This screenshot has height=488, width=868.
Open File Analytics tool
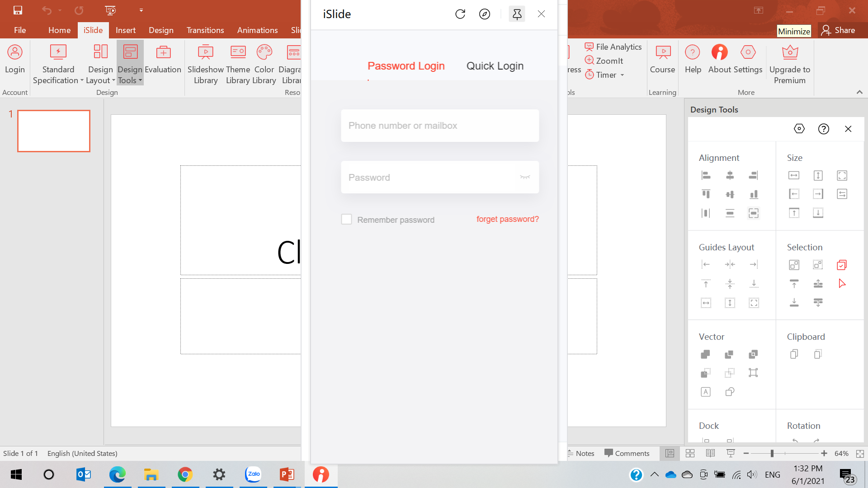click(613, 47)
